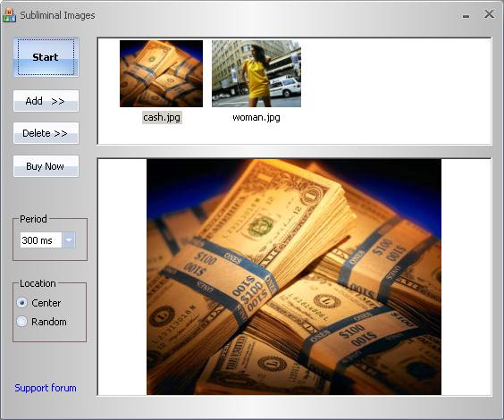Select the Center location radio button
Viewport: 504px width, 420px height.
point(21,303)
